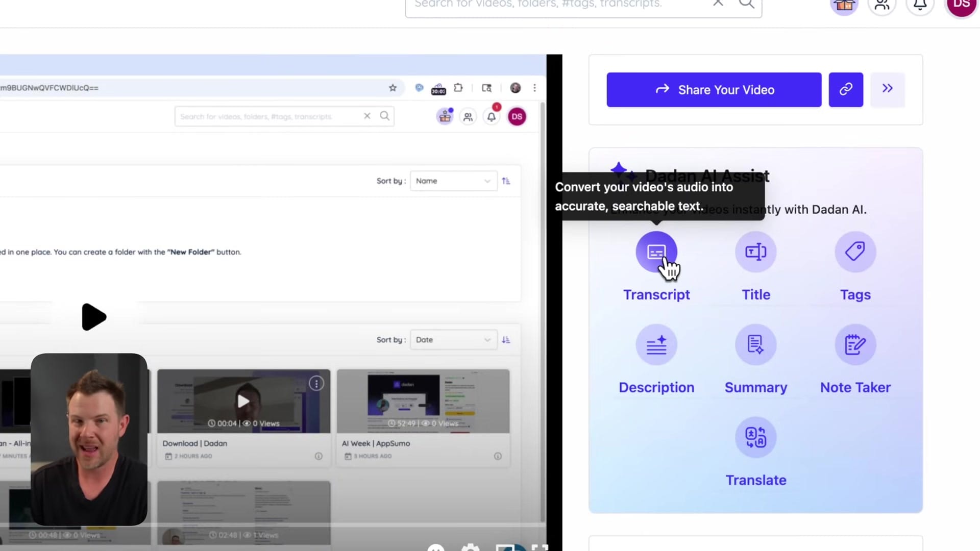Click the extensions puzzle icon in recording
The image size is (980, 551).
coord(458,88)
